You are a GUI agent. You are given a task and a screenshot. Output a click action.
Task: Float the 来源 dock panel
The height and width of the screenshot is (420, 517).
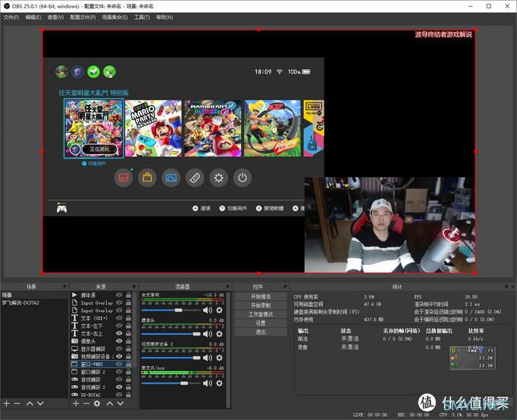coord(134,286)
